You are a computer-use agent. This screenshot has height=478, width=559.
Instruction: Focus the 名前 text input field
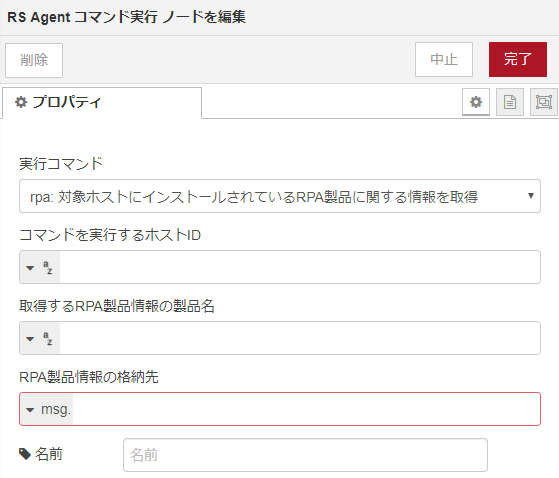point(305,455)
